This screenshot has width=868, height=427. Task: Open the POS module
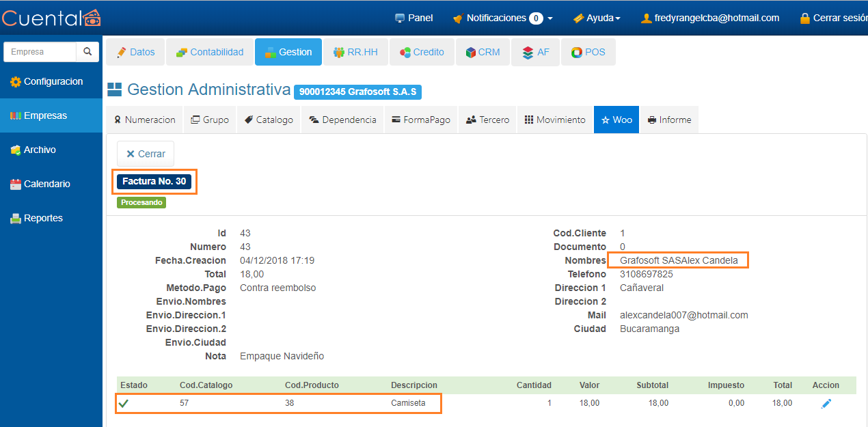coord(588,52)
